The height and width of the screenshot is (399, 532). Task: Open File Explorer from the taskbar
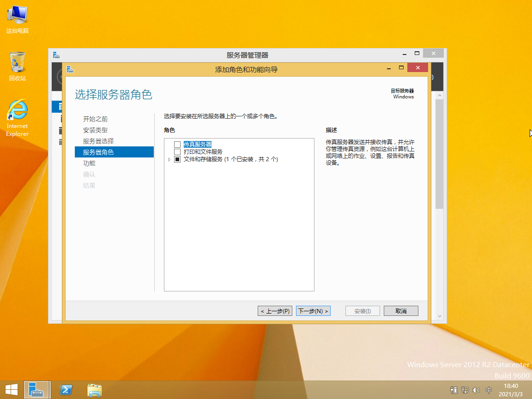pyautogui.click(x=95, y=390)
